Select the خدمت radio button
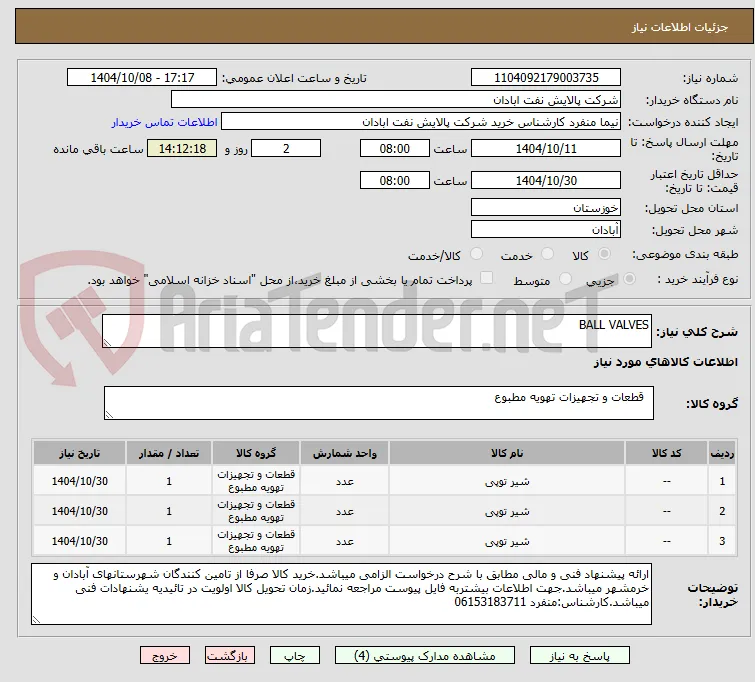The height and width of the screenshot is (682, 755). click(547, 254)
